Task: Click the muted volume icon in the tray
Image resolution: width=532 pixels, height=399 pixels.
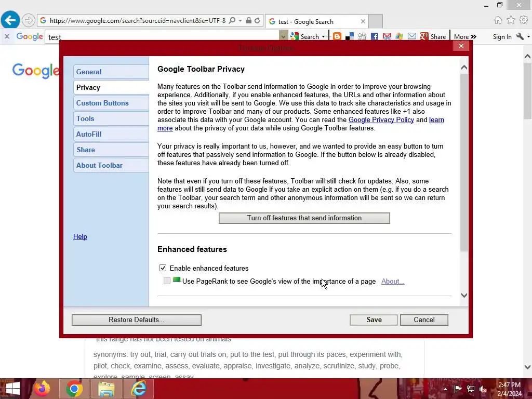Action: (483, 389)
